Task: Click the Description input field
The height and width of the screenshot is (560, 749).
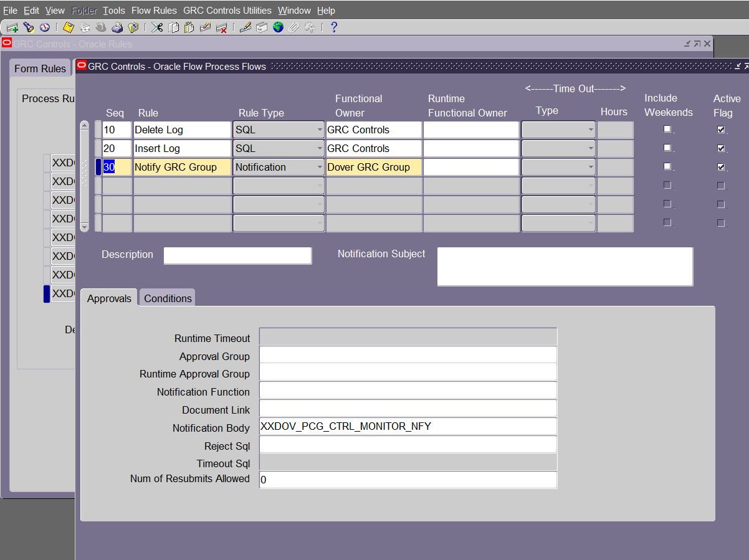Action: click(237, 255)
